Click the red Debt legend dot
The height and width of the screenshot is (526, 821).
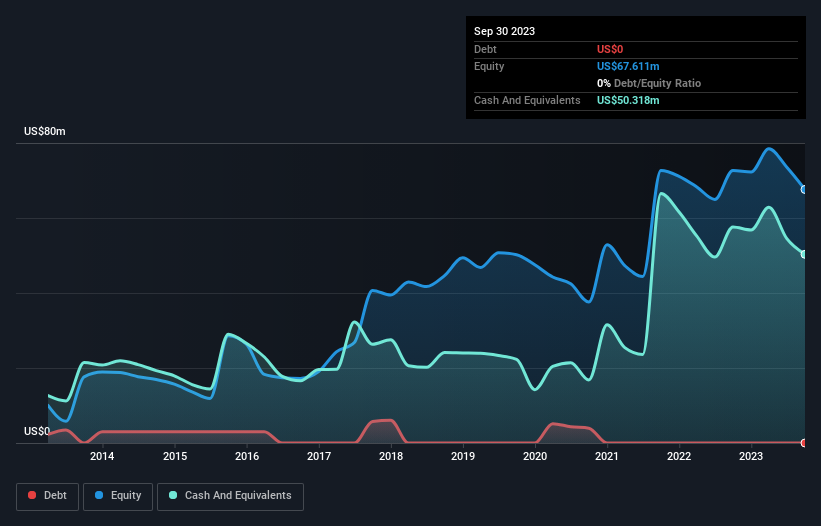point(32,495)
